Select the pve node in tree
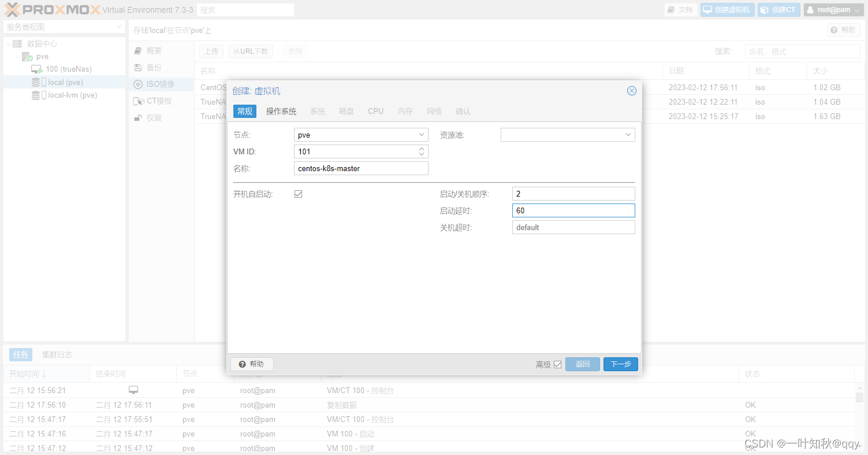The image size is (868, 455). tap(42, 57)
